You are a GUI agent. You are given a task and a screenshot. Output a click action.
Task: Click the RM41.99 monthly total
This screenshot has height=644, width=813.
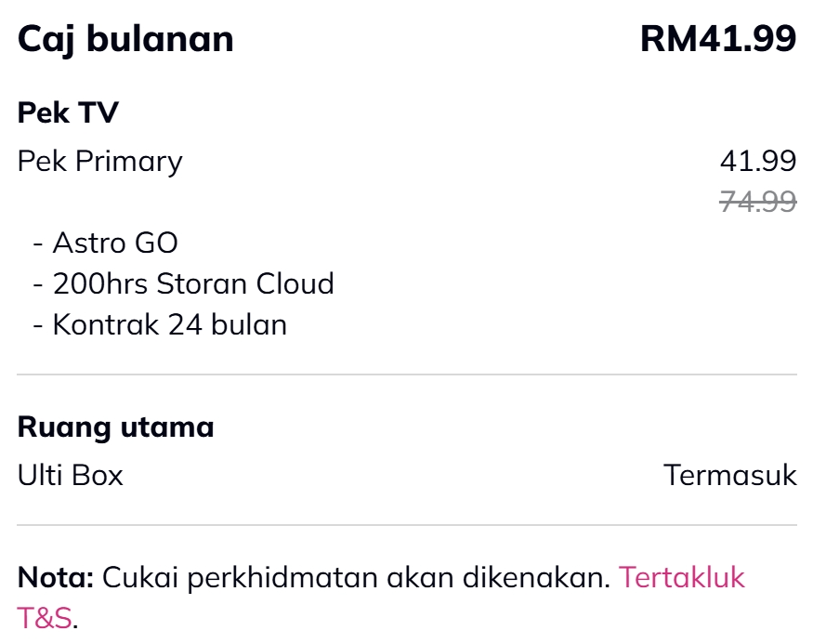pos(717,39)
